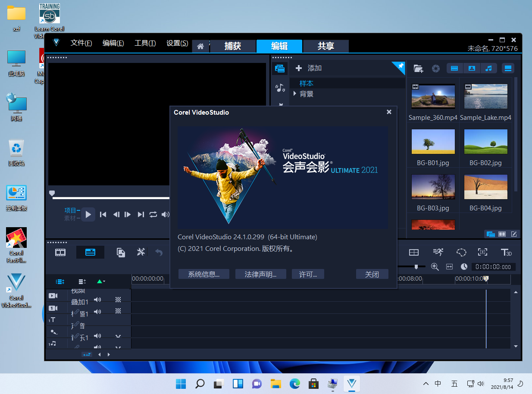
Task: Open the 工具(T) menu
Action: pyautogui.click(x=145, y=43)
